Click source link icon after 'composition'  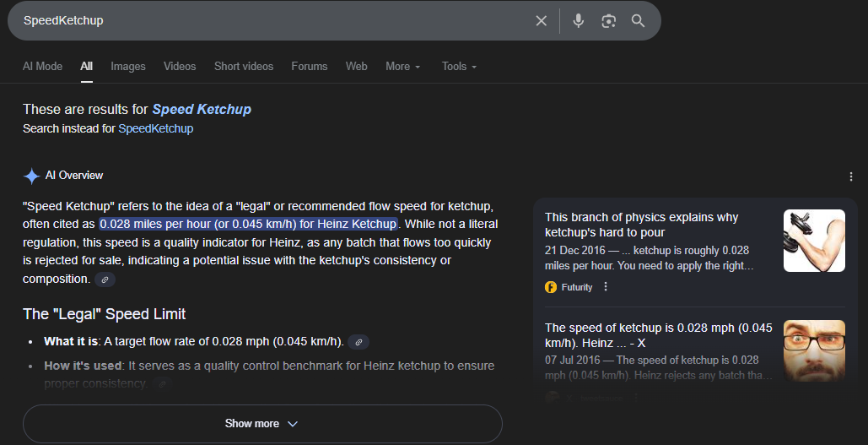pos(105,279)
